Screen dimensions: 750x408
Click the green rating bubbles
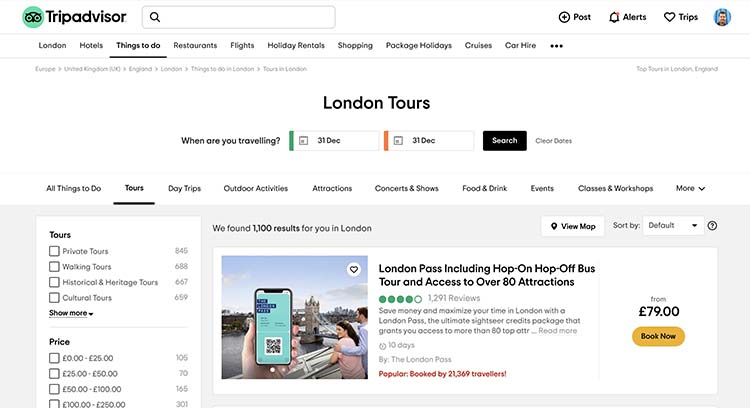click(400, 299)
